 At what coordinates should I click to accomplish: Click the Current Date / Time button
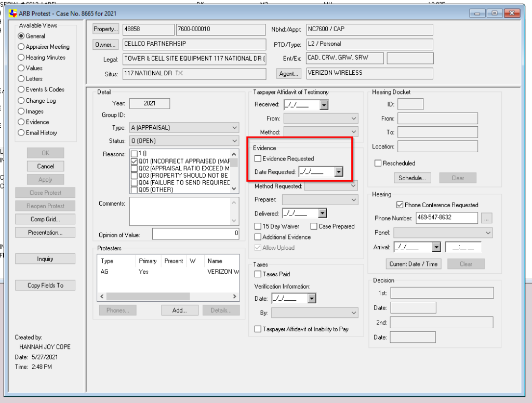pos(414,264)
